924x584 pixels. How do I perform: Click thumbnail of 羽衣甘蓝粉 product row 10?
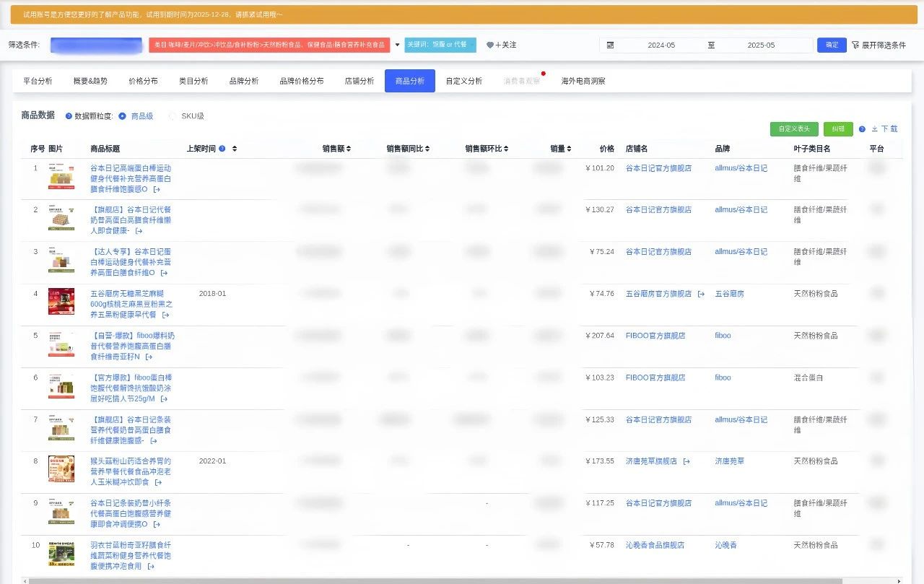click(61, 553)
